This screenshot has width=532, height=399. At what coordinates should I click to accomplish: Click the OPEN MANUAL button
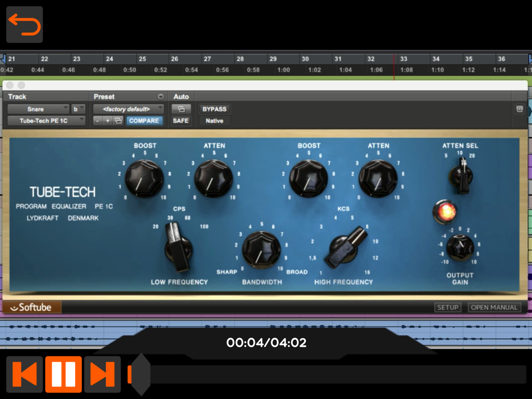tap(494, 307)
